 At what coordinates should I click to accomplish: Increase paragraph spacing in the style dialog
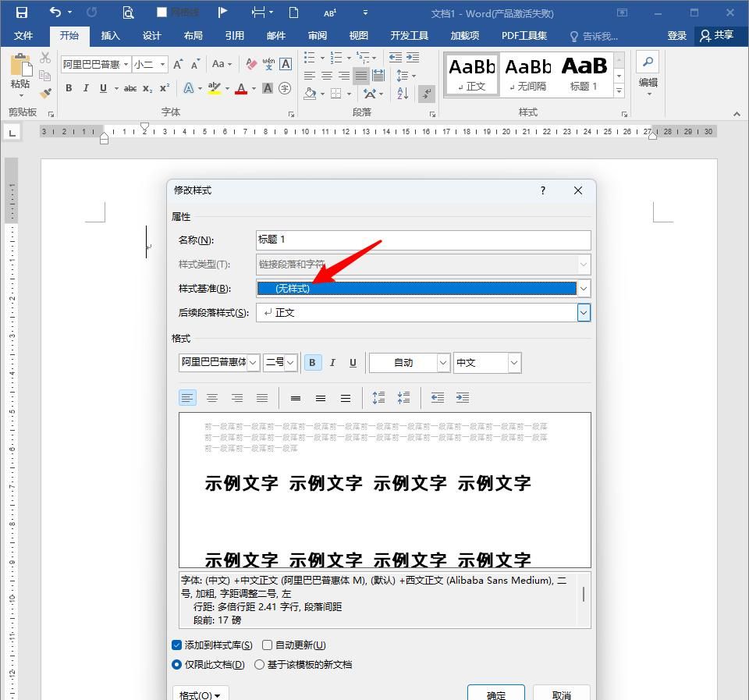tap(378, 398)
